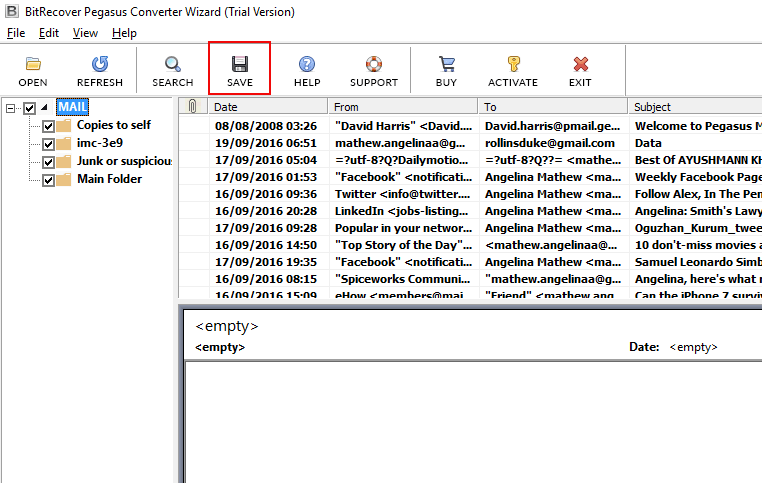Click inside the empty message preview body
The height and width of the screenshot is (483, 762).
pos(474,423)
